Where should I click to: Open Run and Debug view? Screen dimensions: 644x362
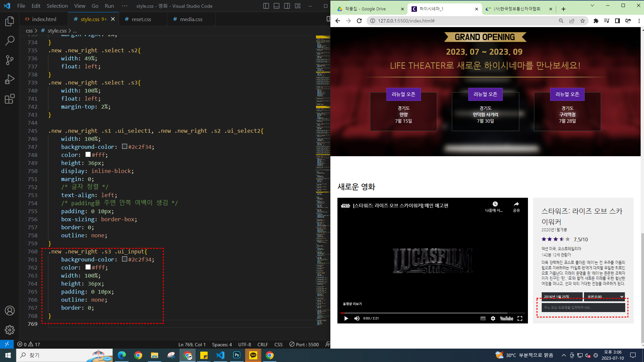[10, 79]
